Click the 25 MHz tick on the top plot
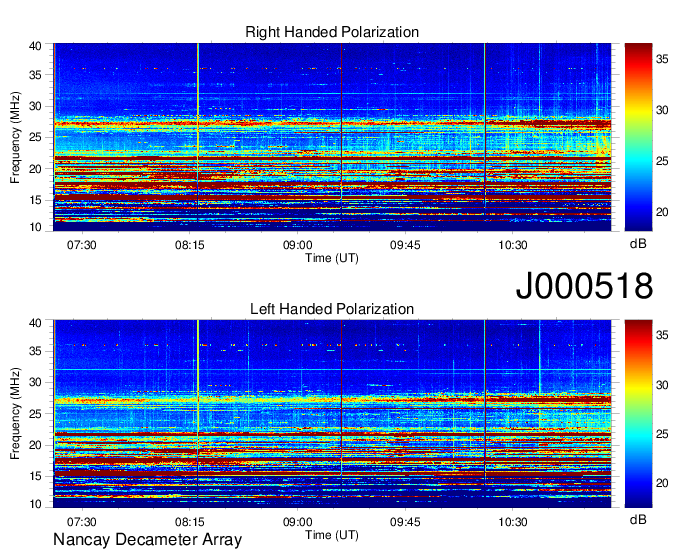Image resolution: width=680 pixels, height=552 pixels. pos(35,137)
